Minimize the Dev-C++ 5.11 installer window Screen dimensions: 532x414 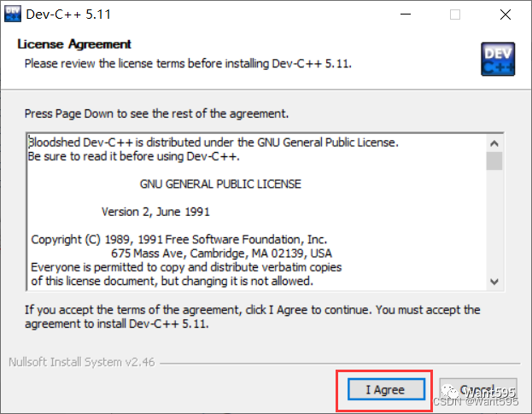(405, 15)
